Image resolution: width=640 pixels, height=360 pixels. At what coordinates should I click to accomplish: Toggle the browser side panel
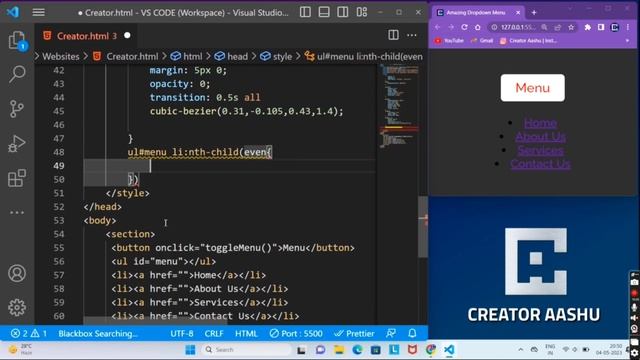coord(601,27)
